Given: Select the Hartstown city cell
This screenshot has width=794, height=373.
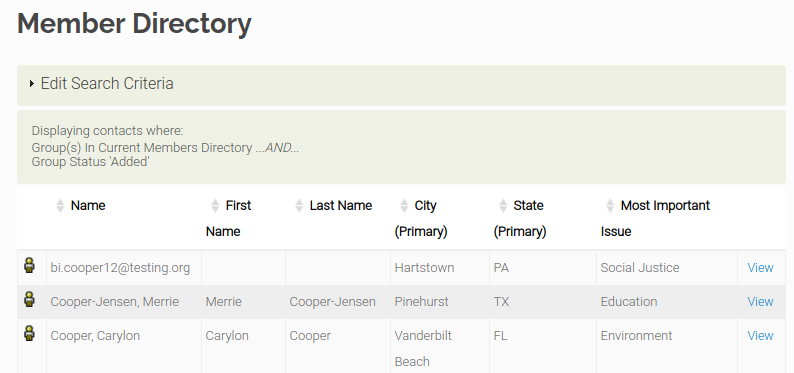Looking at the screenshot, I should 440,268.
